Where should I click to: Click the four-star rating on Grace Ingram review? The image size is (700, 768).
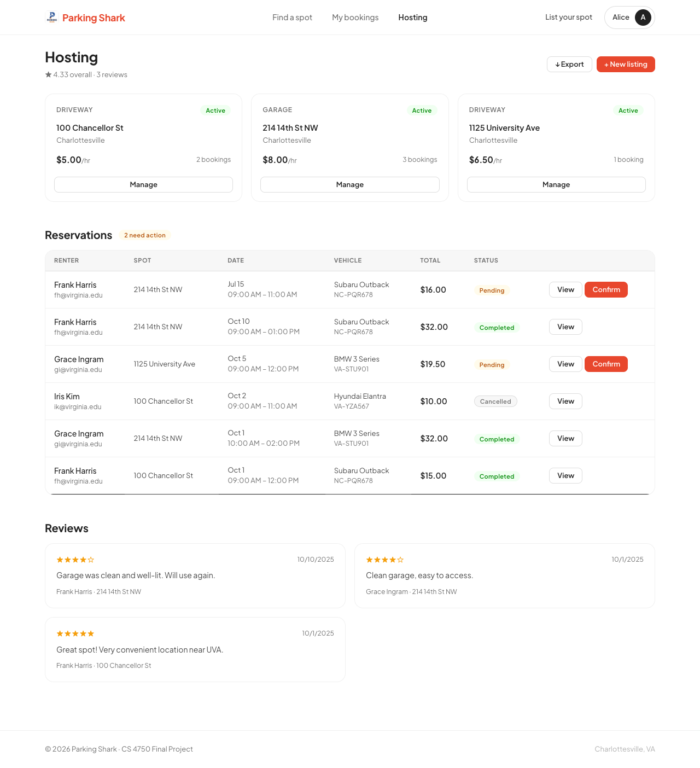(385, 560)
